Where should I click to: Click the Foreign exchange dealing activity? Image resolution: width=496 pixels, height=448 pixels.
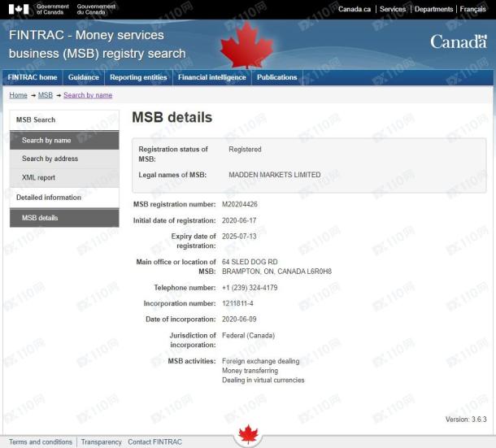click(x=261, y=361)
